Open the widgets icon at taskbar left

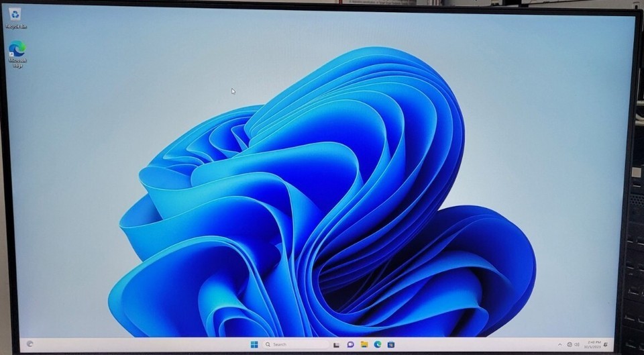(x=30, y=344)
